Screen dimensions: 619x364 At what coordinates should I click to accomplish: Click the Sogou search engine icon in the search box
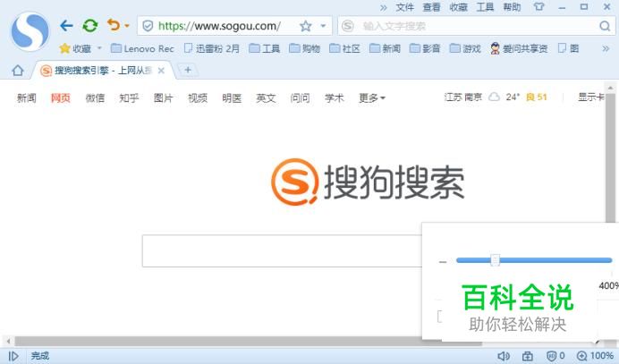pyautogui.click(x=348, y=26)
